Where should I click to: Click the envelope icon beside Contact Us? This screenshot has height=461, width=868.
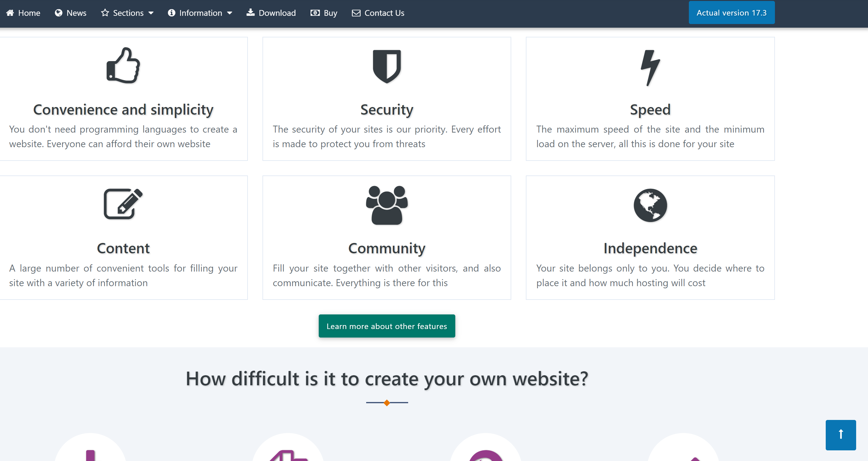click(x=356, y=12)
